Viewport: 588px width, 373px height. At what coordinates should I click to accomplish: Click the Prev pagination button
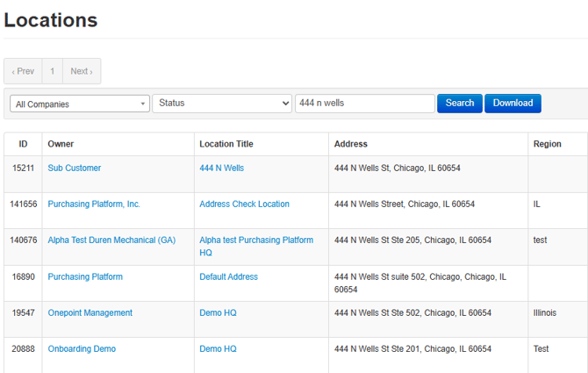coord(23,71)
